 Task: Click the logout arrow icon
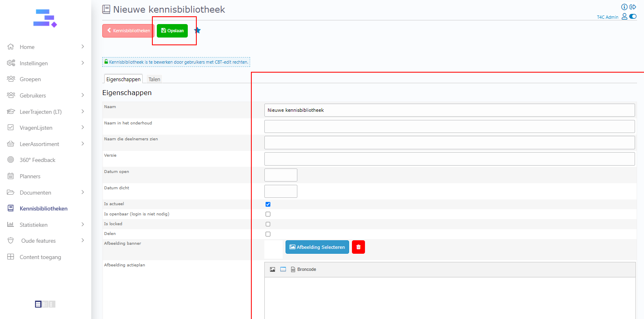(x=633, y=7)
